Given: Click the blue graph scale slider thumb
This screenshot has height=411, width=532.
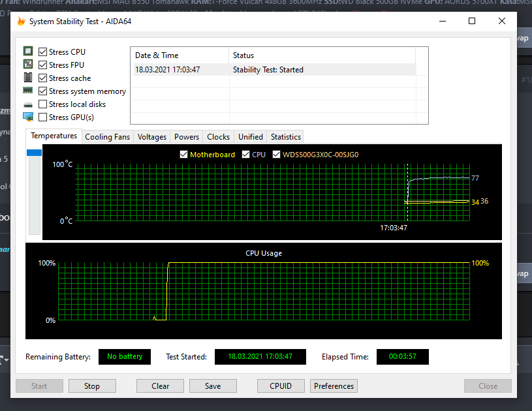Looking at the screenshot, I should (x=34, y=153).
